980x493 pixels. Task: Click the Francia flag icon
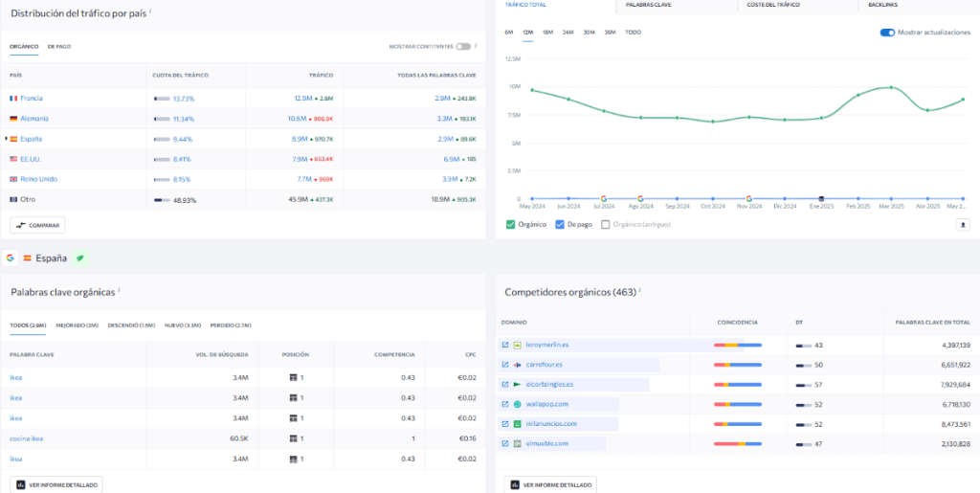tap(13, 99)
